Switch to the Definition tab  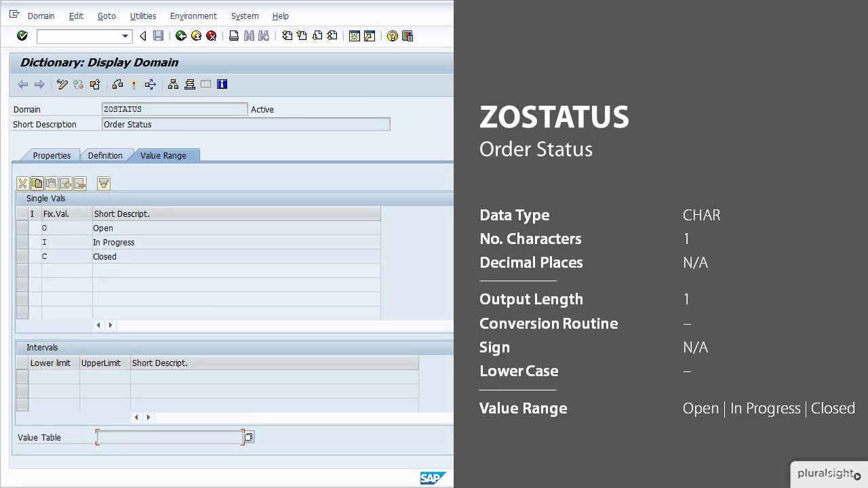coord(105,155)
